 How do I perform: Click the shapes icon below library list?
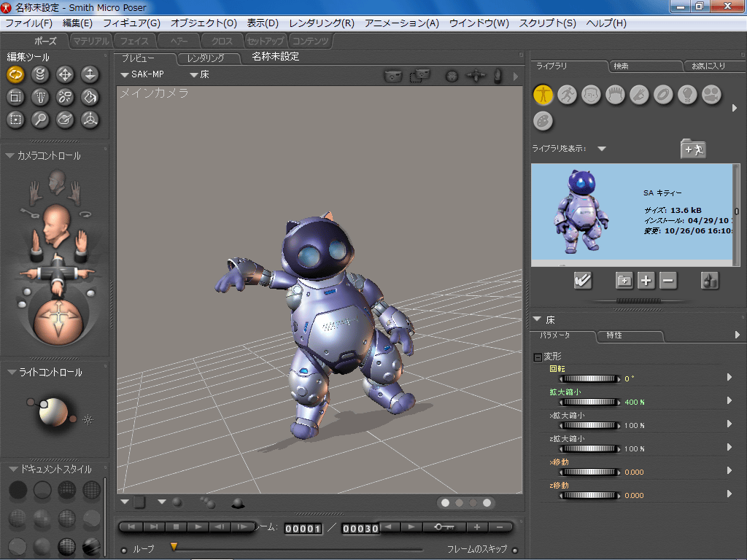pyautogui.click(x=710, y=281)
